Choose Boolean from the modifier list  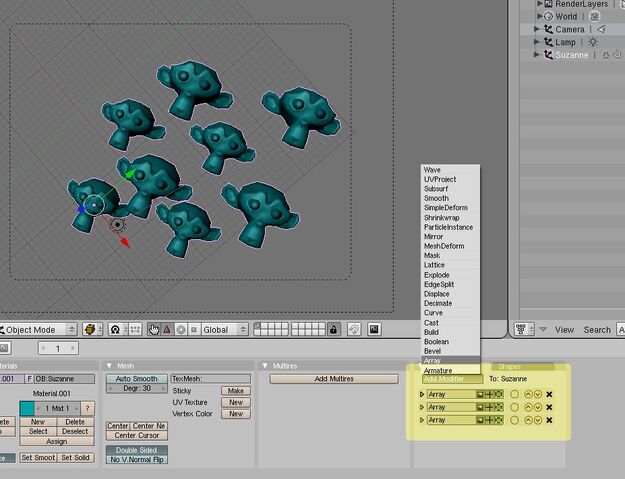[x=450, y=342]
